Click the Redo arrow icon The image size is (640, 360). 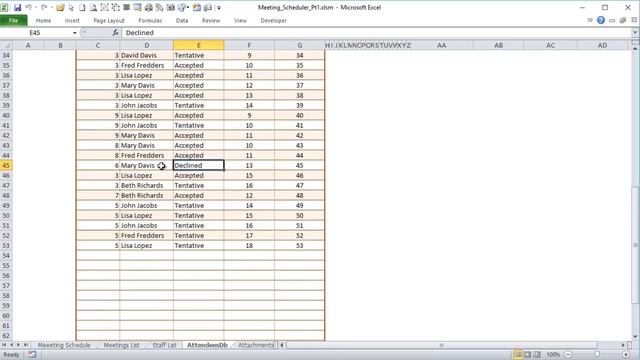coord(44,8)
